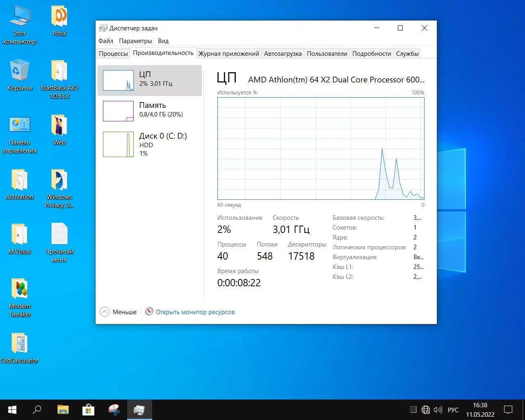Switch to the Службы tab
The image size is (525, 420).
point(407,54)
